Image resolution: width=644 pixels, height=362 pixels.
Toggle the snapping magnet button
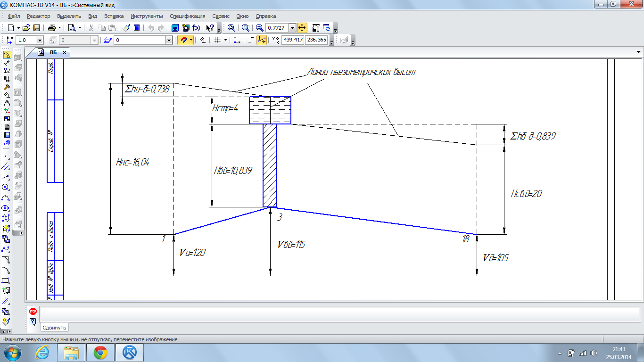pos(183,41)
